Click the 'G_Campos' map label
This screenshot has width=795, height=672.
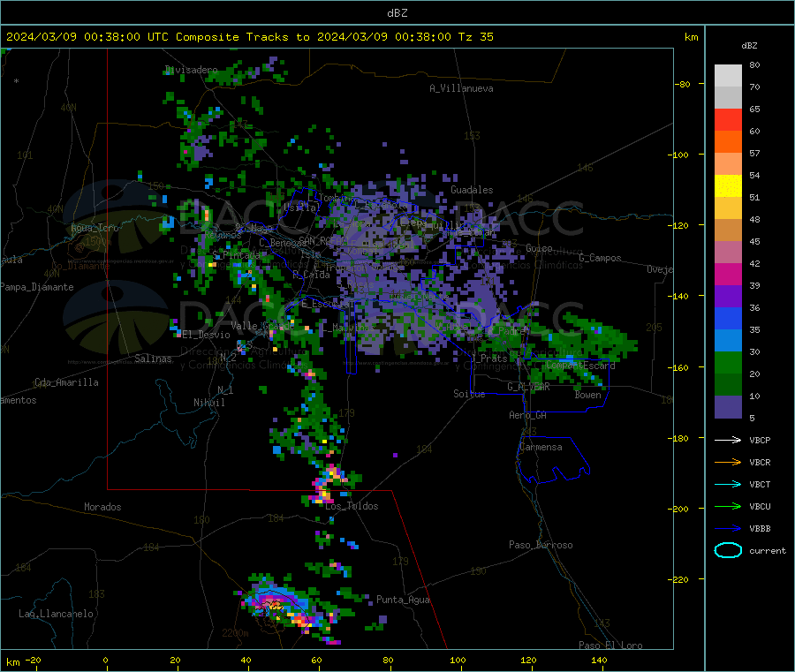click(x=600, y=258)
